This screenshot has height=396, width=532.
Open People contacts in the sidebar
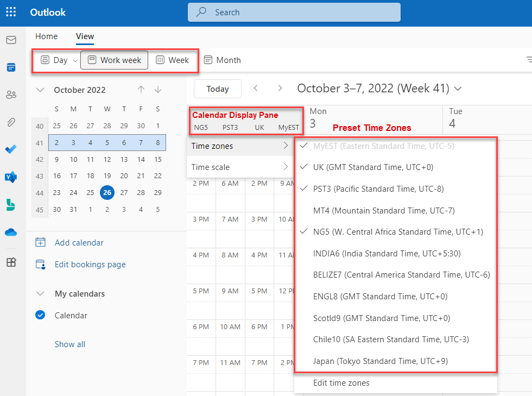11,95
